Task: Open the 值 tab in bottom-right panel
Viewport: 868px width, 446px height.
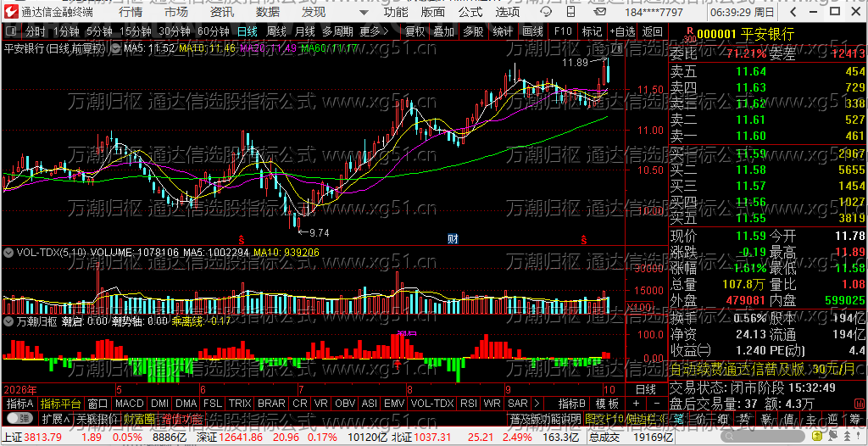Action: click(789, 418)
